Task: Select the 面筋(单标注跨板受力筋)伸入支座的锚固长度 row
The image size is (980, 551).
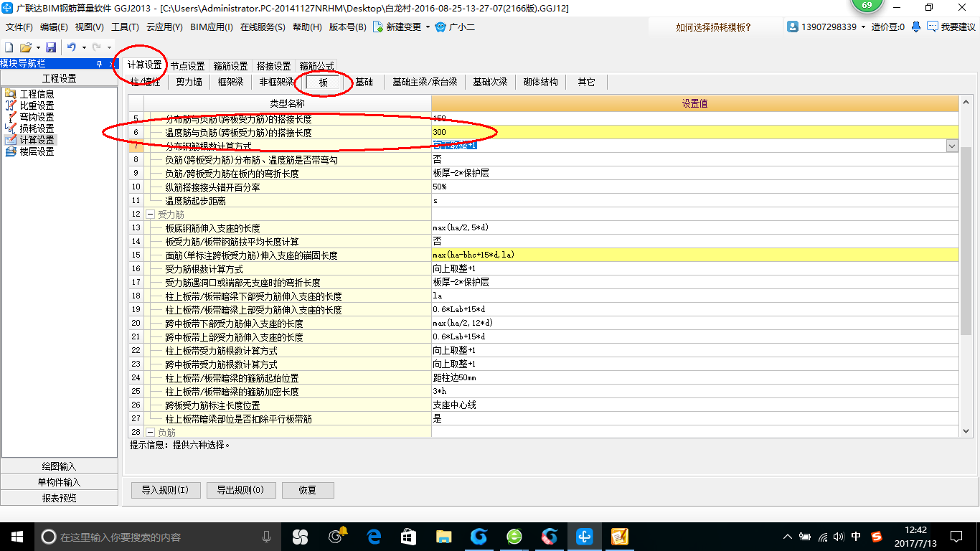Action: 545,255
